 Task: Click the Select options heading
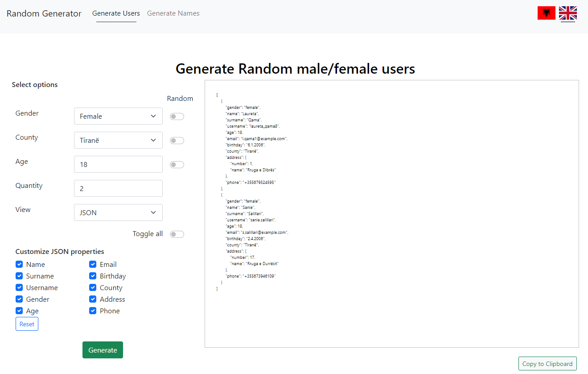coord(35,85)
